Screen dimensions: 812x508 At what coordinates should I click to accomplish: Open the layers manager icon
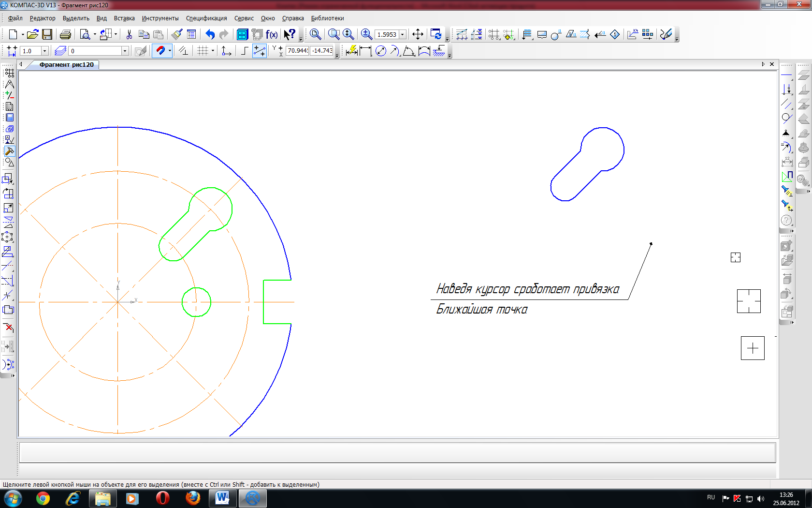click(60, 51)
